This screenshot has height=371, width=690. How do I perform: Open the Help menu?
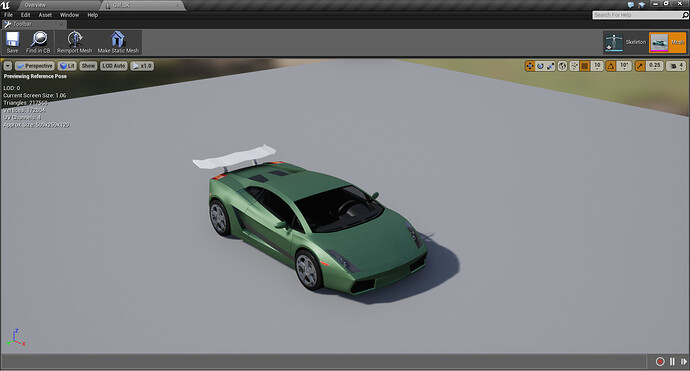tap(92, 15)
